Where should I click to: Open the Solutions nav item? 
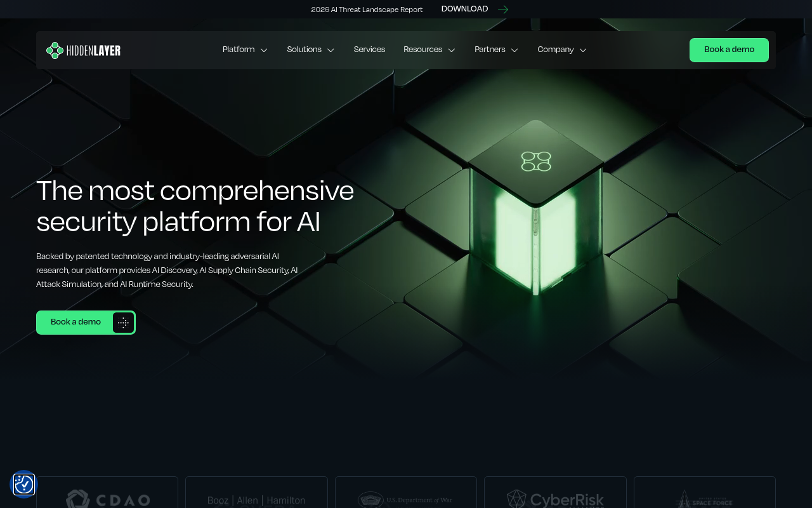[x=304, y=50]
